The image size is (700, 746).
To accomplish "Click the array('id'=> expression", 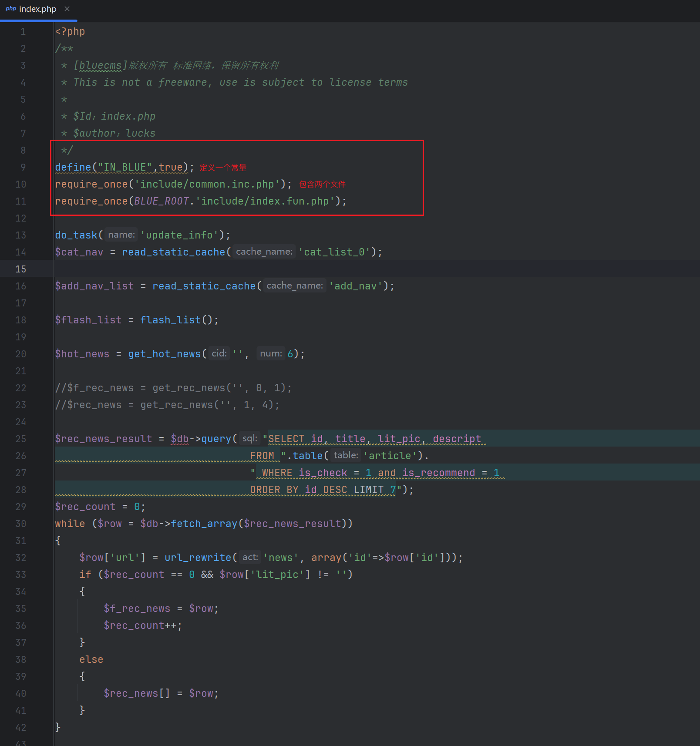I will click(347, 558).
